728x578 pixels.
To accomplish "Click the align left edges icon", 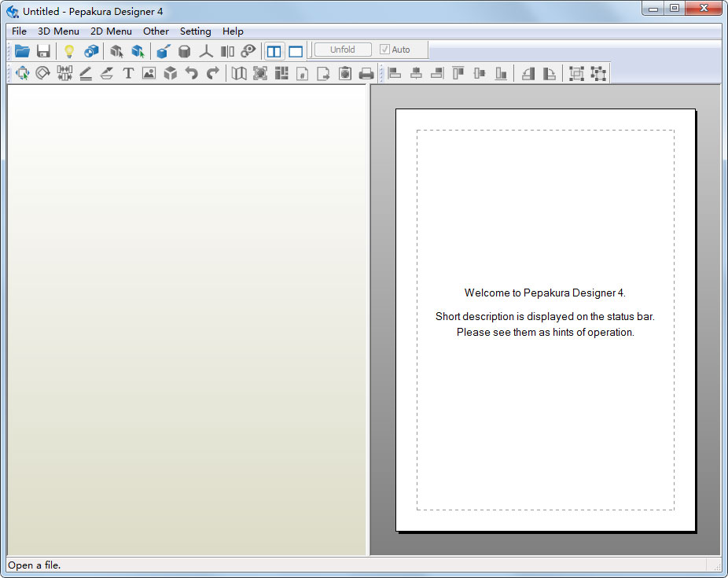I will tap(395, 73).
